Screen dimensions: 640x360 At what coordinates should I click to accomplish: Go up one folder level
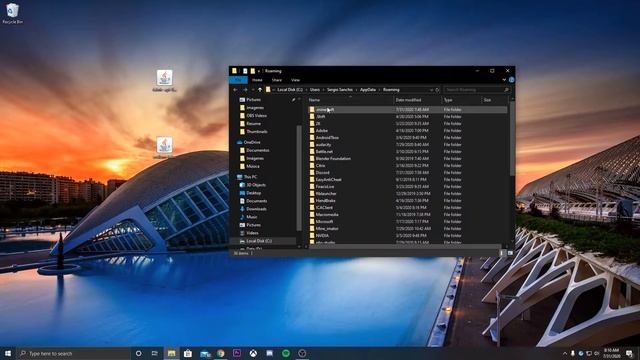point(260,90)
